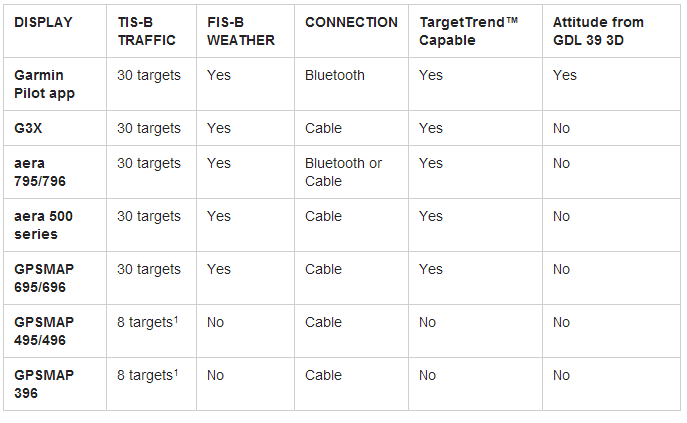Click the Bluetooth or Cable cell
Screen dimensions: 687x423
click(x=343, y=172)
